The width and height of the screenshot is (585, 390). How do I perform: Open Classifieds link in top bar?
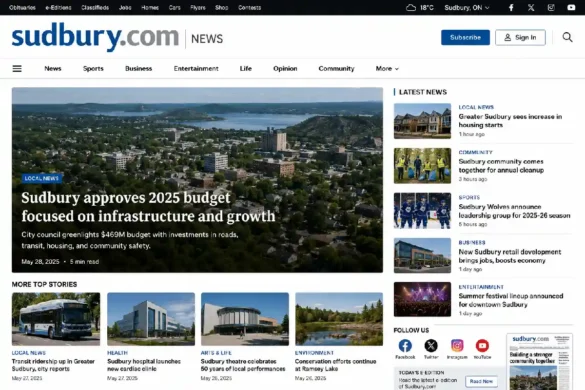[x=95, y=7]
